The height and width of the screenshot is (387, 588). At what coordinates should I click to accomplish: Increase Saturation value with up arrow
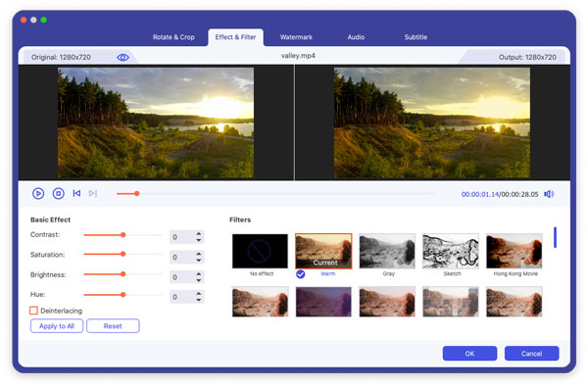coord(199,255)
